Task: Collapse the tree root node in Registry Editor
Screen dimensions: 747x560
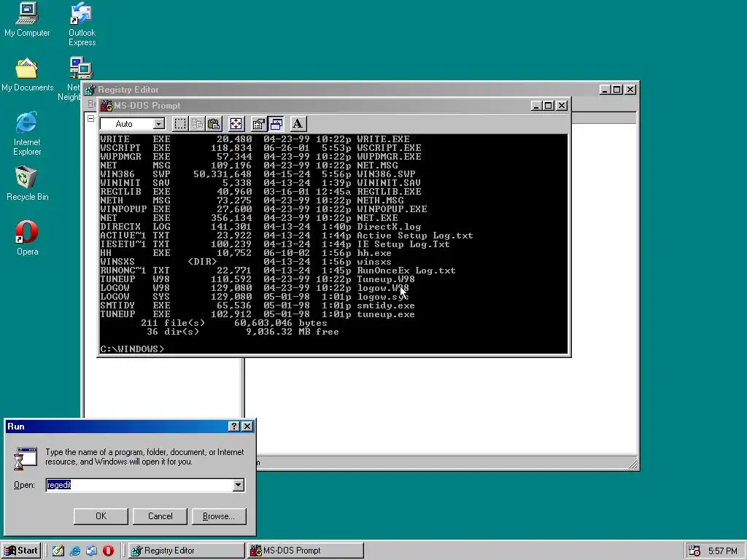Action: (91, 118)
